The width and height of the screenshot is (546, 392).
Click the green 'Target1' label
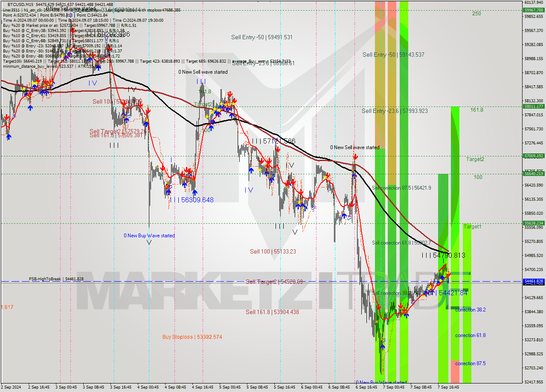(x=473, y=227)
